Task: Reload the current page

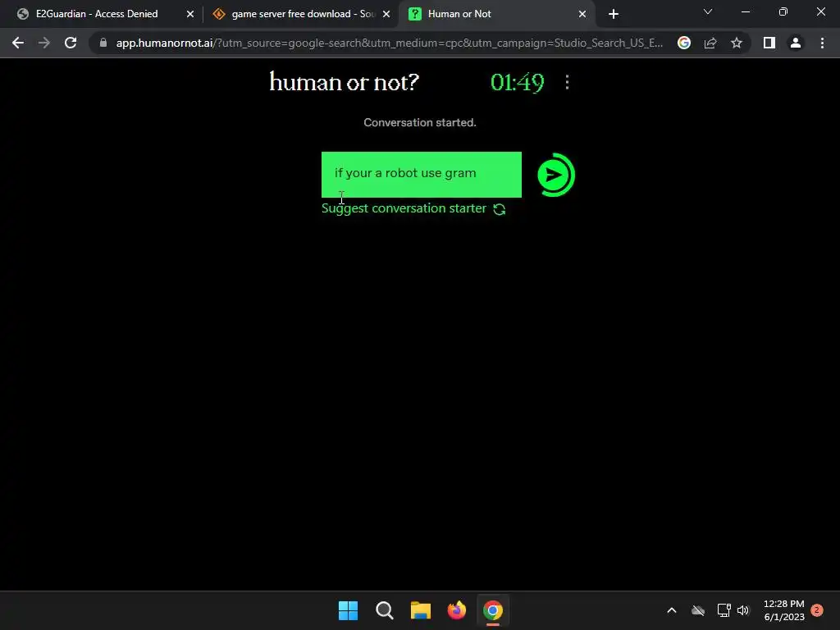Action: [71, 43]
